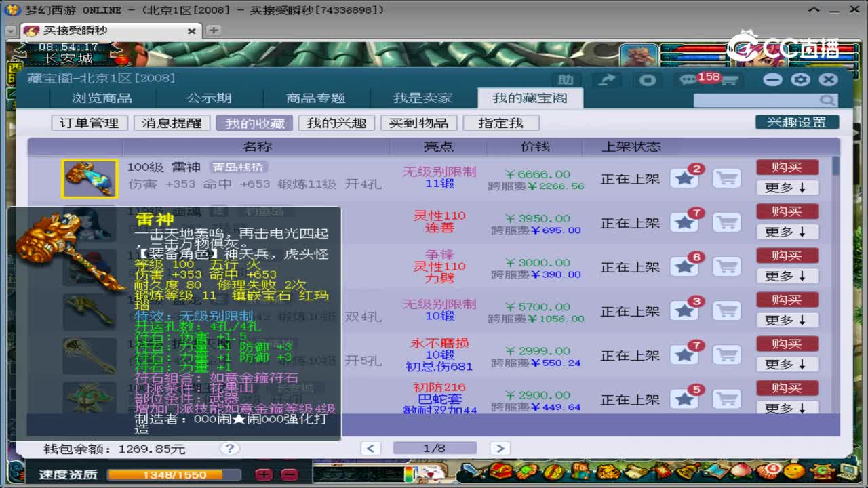Toggle favorite star on the ¥3950.00 row
868x488 pixels.
pos(684,223)
